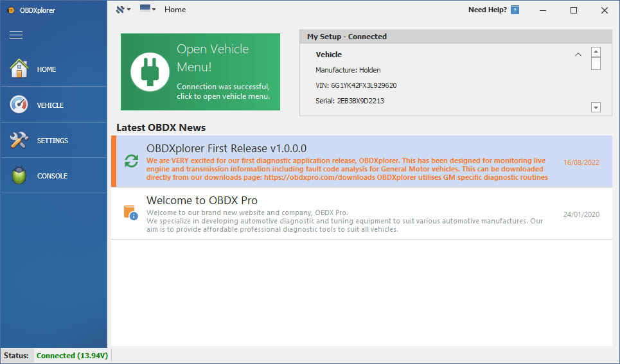Image resolution: width=620 pixels, height=364 pixels.
Task: Click the green plug connection icon
Action: click(150, 73)
